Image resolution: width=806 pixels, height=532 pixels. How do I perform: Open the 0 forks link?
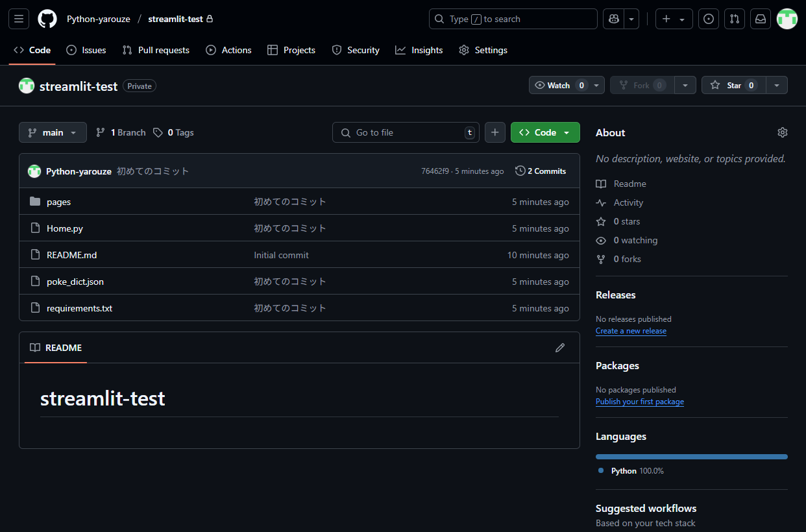pos(618,259)
